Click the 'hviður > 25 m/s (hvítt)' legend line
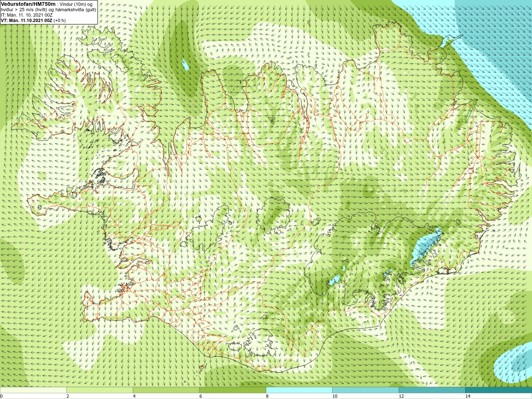This screenshot has width=532, height=399. 24,9
